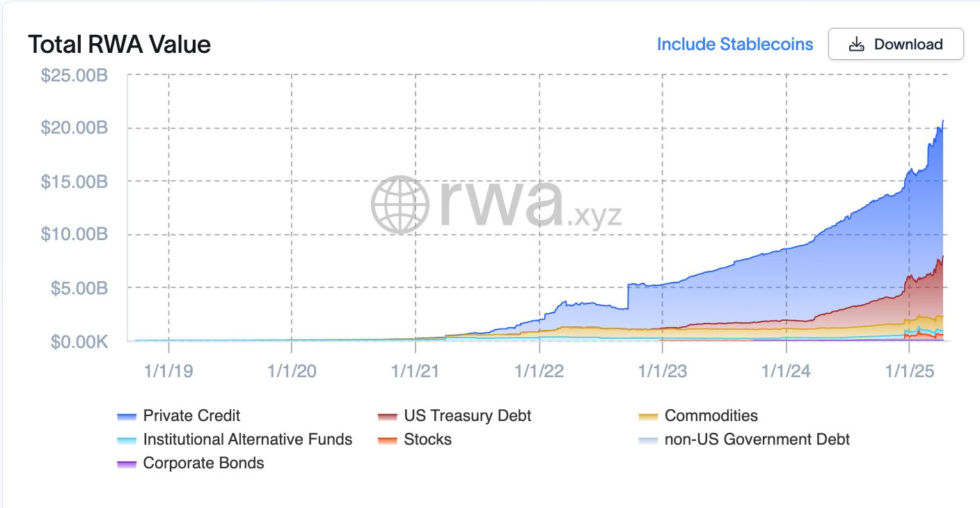This screenshot has width=980, height=508.
Task: Click the 1/1/23 x-axis date label
Action: (662, 371)
